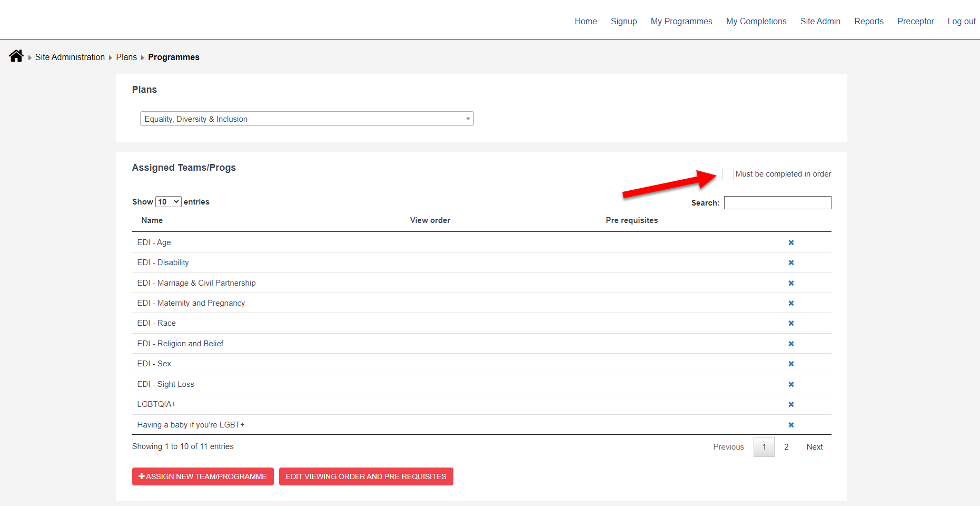Open Site Administration breadcrumb link
This screenshot has width=980, height=506.
tap(70, 57)
